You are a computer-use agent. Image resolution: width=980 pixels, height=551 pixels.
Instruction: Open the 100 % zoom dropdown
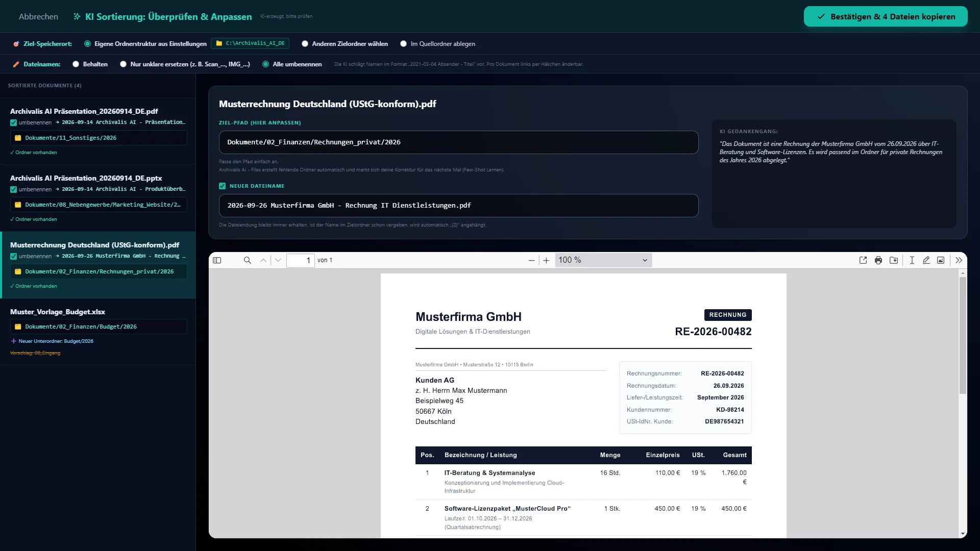click(603, 260)
